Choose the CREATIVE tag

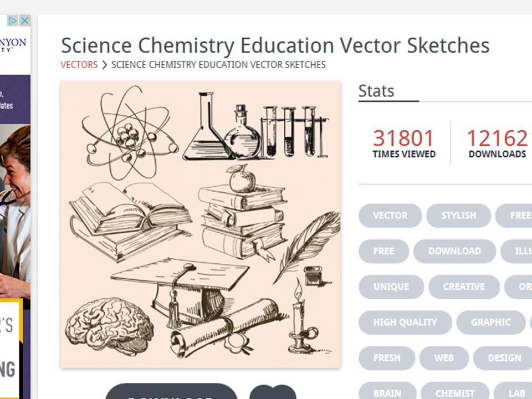click(464, 287)
